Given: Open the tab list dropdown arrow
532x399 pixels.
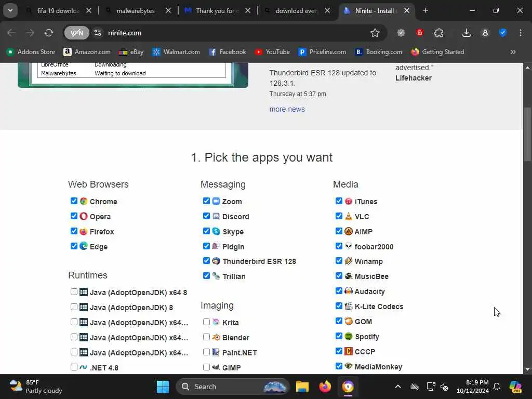Looking at the screenshot, I should click(x=10, y=10).
